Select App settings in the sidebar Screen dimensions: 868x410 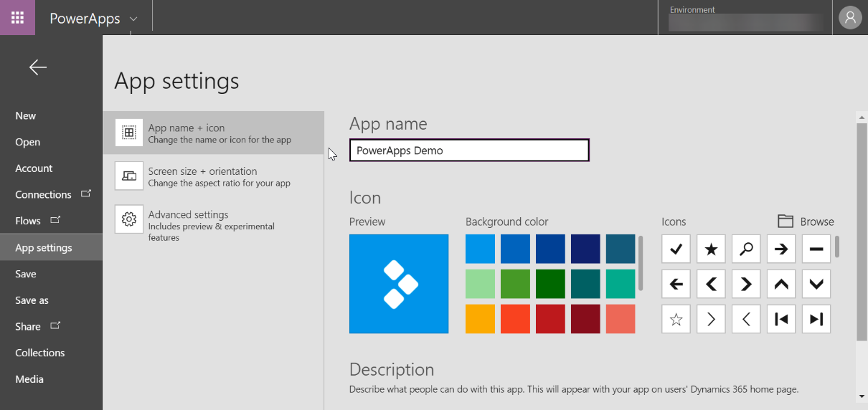(51, 247)
